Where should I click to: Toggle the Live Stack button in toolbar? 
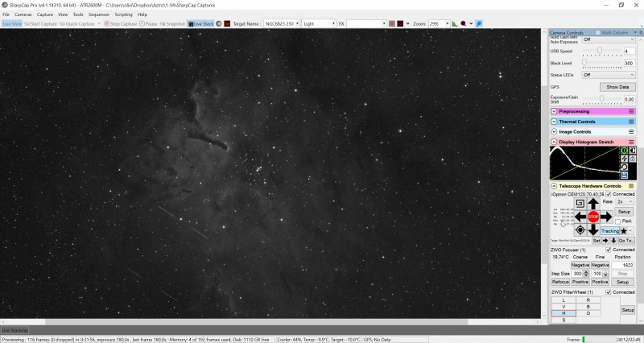pyautogui.click(x=200, y=24)
